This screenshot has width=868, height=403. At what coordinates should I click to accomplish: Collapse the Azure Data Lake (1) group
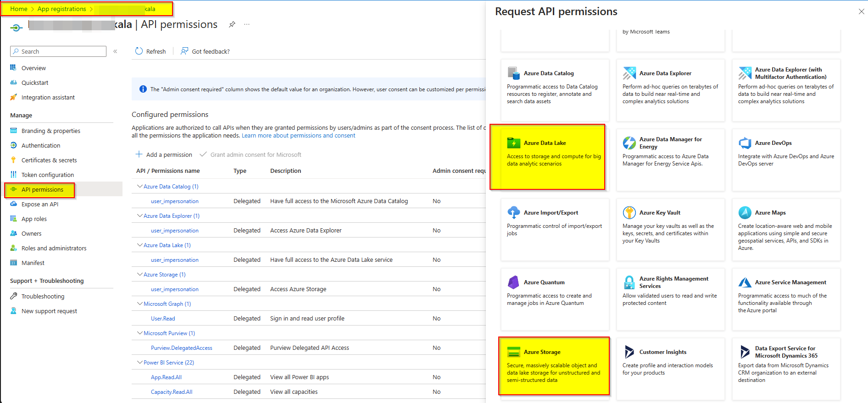[140, 245]
